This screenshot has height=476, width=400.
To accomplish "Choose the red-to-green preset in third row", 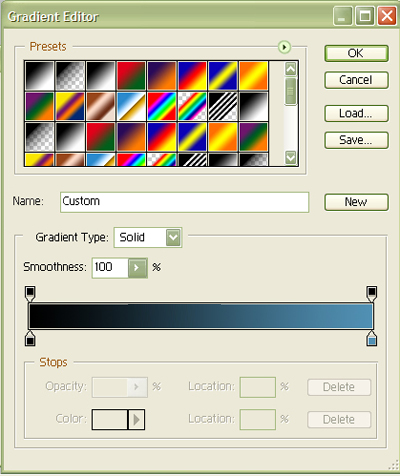I will [x=101, y=137].
